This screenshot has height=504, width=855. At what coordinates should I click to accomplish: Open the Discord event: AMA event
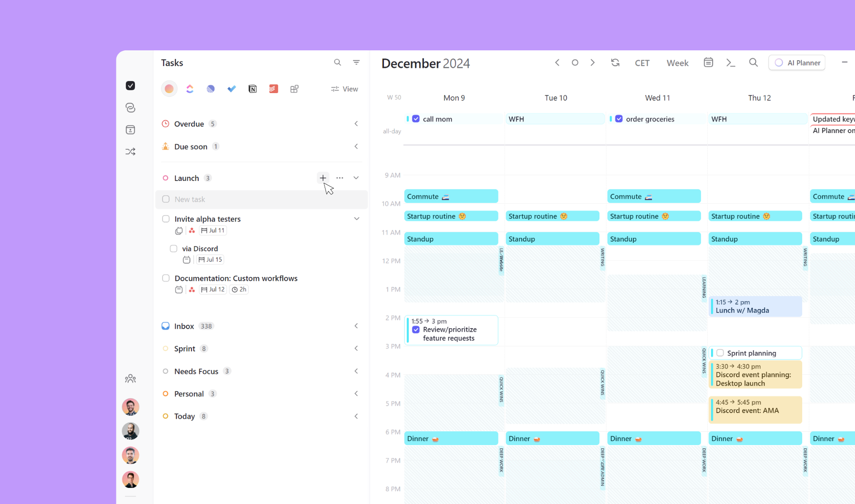point(756,409)
